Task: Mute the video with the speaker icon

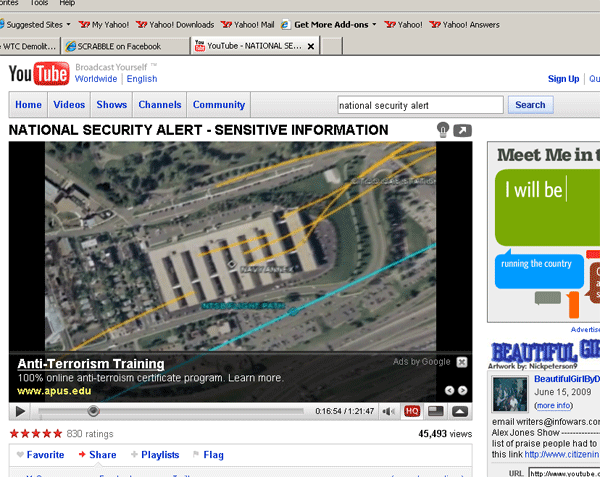Action: [x=390, y=411]
